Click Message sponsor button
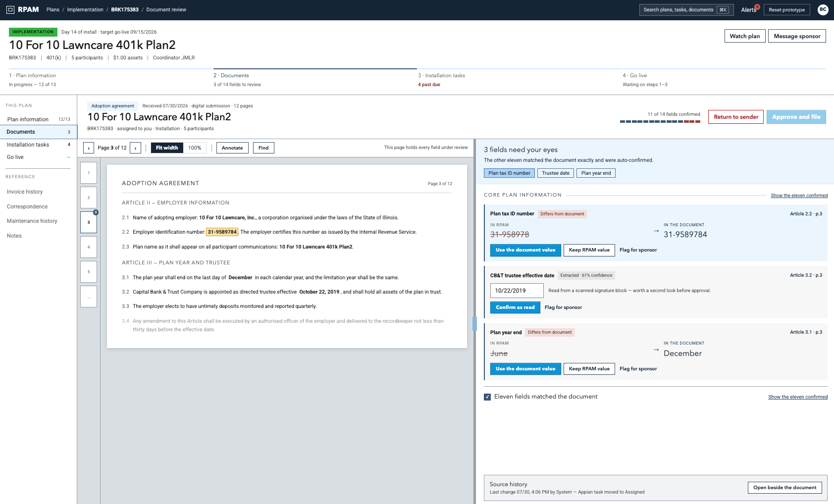 (x=797, y=36)
